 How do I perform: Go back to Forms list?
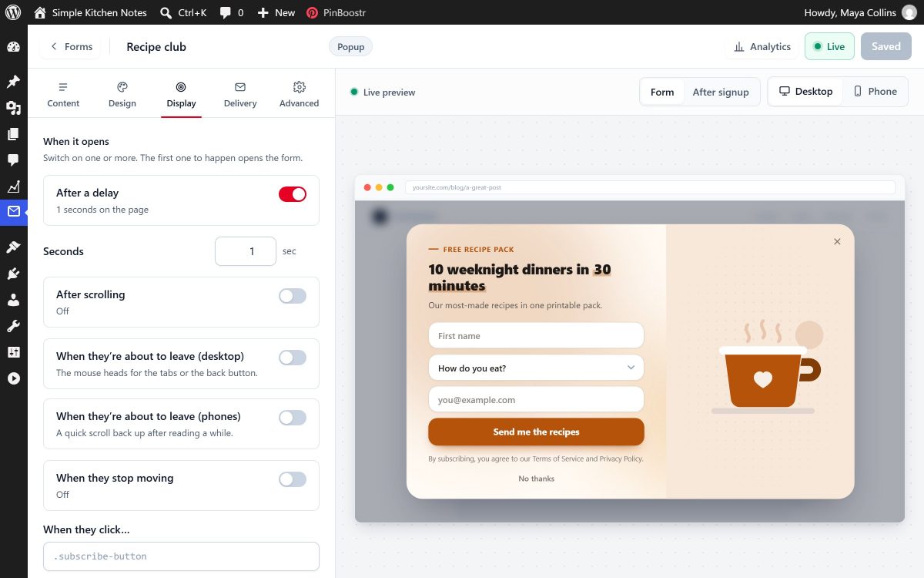coord(71,46)
